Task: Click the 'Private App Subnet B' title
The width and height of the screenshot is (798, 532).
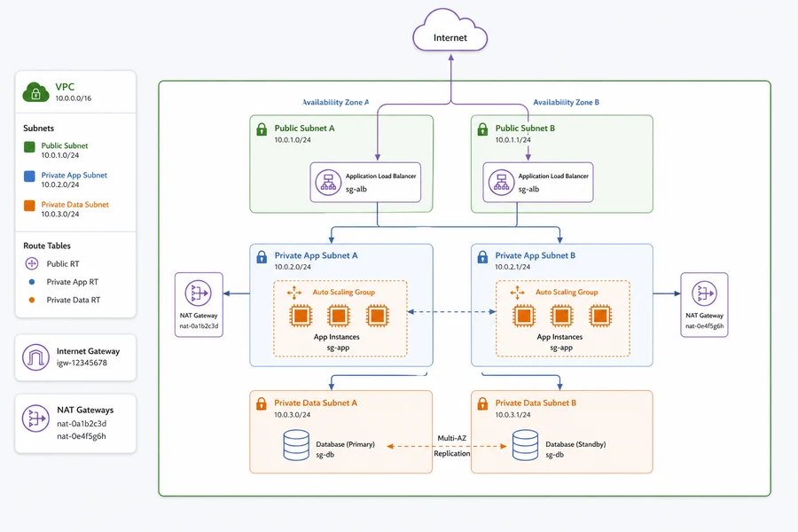Action: [536, 255]
